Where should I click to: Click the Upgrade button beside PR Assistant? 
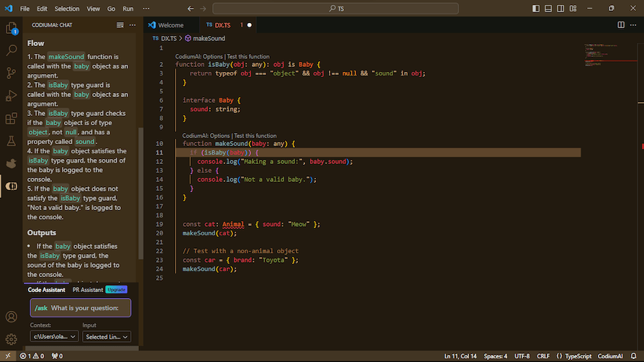click(x=117, y=289)
